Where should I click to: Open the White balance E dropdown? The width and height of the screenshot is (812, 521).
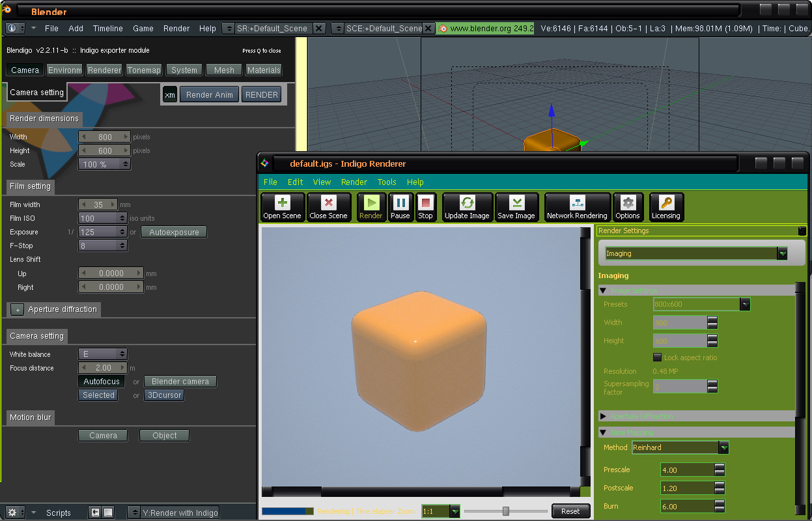coord(103,354)
